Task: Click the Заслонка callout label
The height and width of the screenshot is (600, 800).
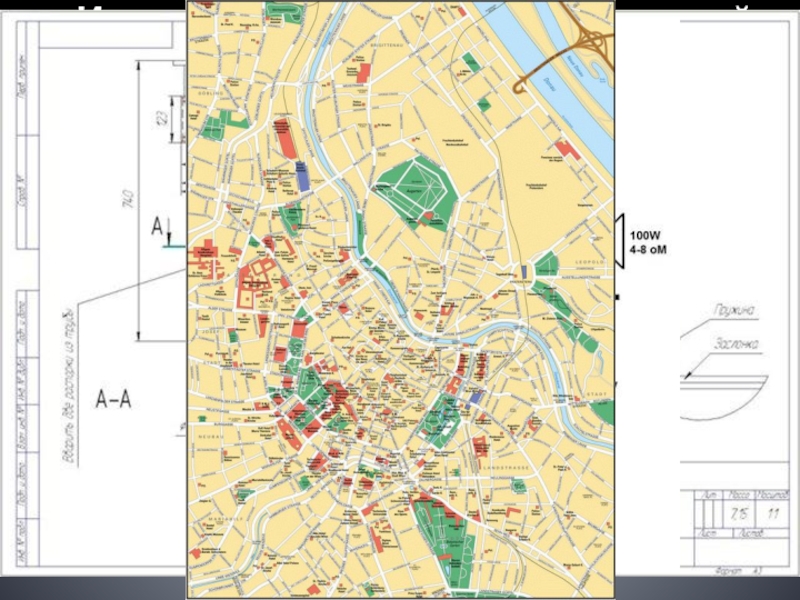Action: [x=737, y=344]
